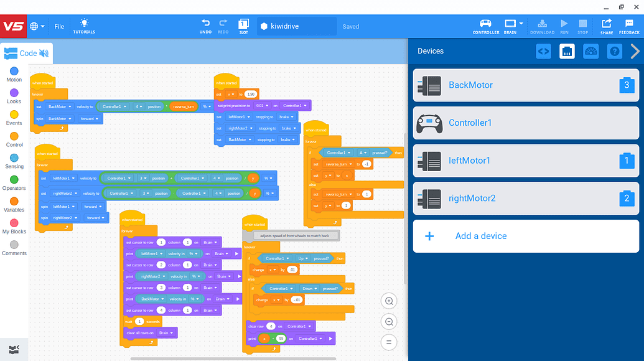
Task: Click the zoom in magnifier on workspace
Action: [x=389, y=301]
